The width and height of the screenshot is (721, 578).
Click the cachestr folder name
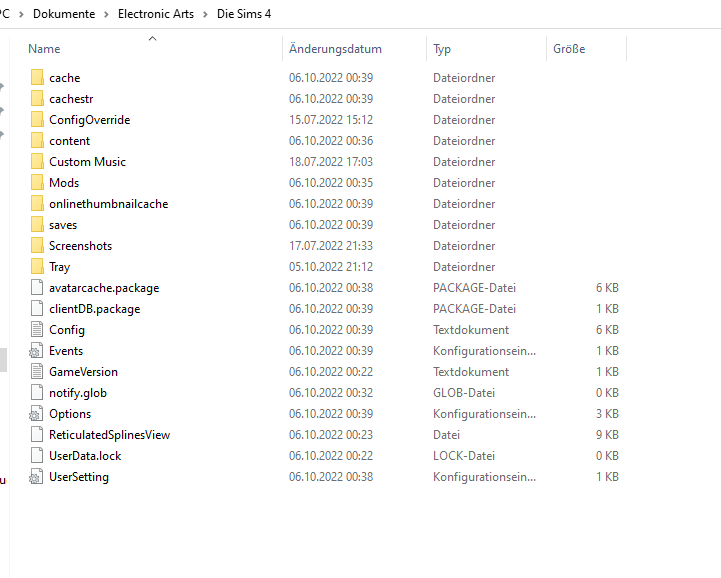(71, 99)
